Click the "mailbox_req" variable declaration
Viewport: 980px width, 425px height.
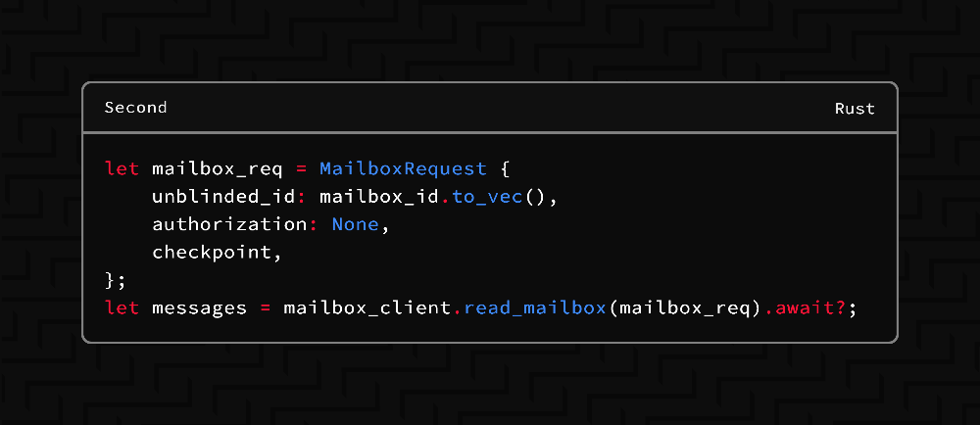tap(218, 168)
